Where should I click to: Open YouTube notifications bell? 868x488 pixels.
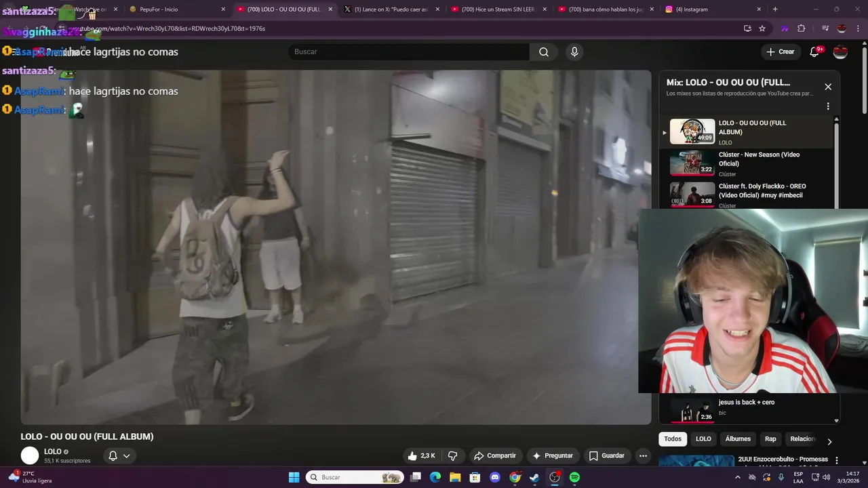815,52
